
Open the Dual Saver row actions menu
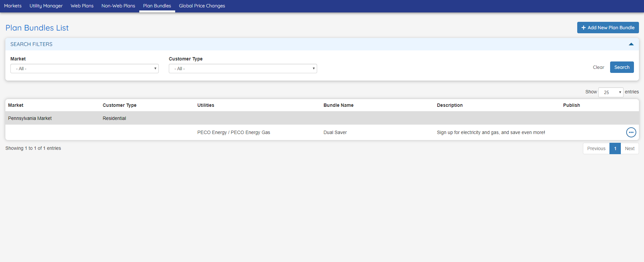[x=631, y=132]
